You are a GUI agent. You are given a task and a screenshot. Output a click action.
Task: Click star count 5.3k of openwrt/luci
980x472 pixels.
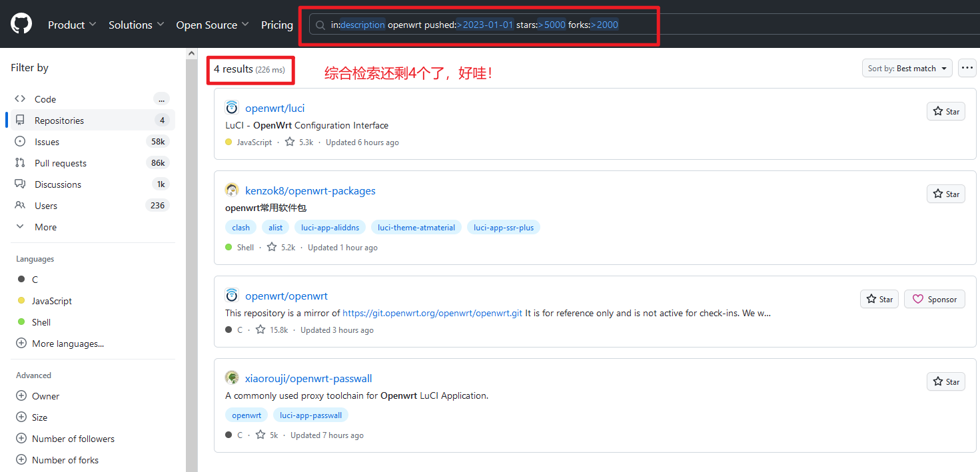[299, 142]
